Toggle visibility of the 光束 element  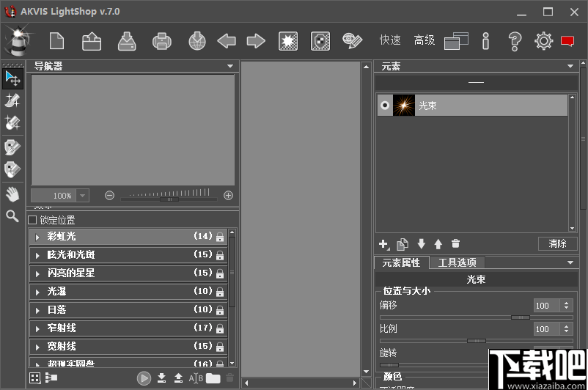(x=385, y=106)
